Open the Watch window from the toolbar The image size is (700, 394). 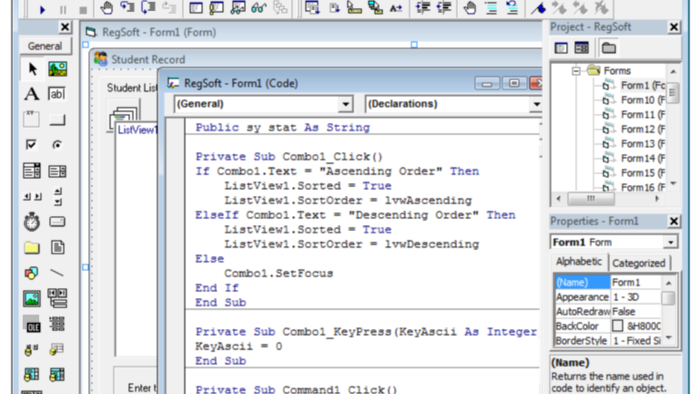click(238, 8)
